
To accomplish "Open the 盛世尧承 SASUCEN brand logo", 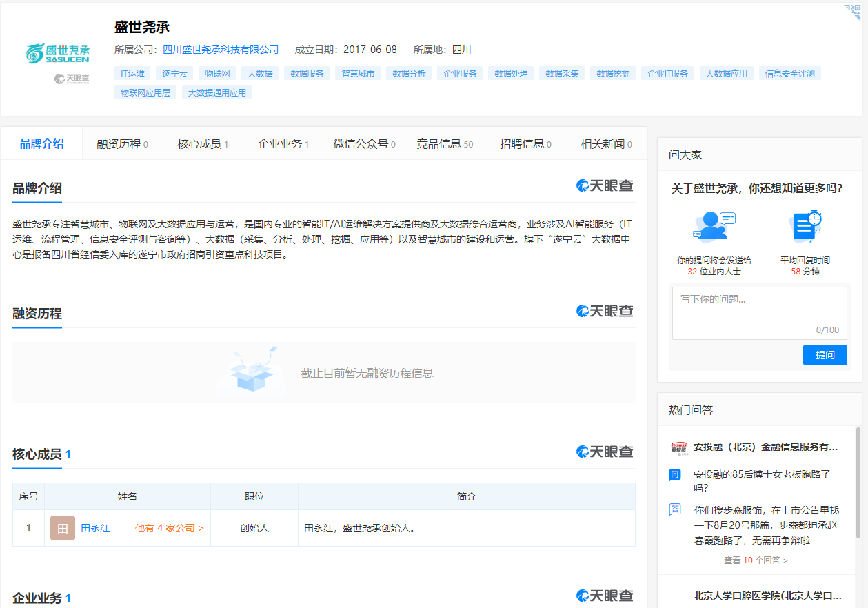I will 58,54.
